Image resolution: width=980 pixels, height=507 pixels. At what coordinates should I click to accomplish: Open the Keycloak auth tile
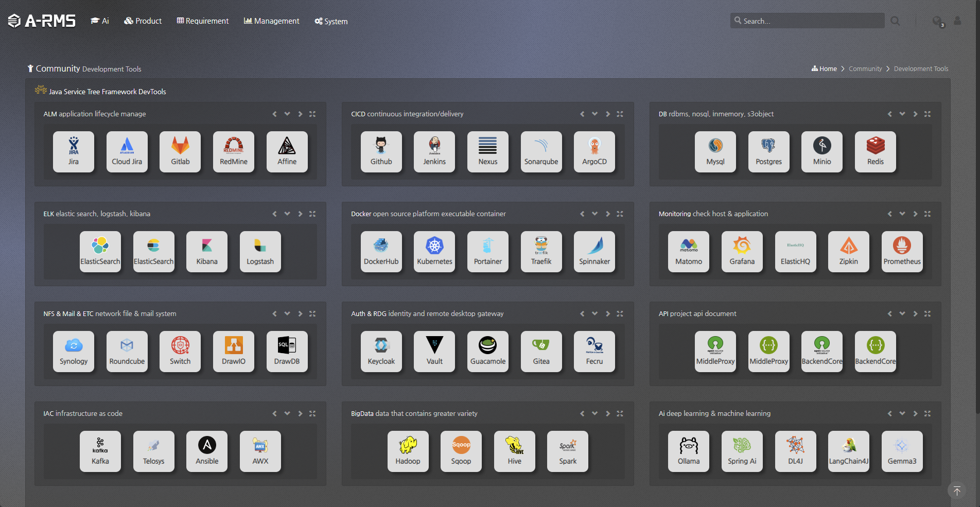click(x=381, y=351)
